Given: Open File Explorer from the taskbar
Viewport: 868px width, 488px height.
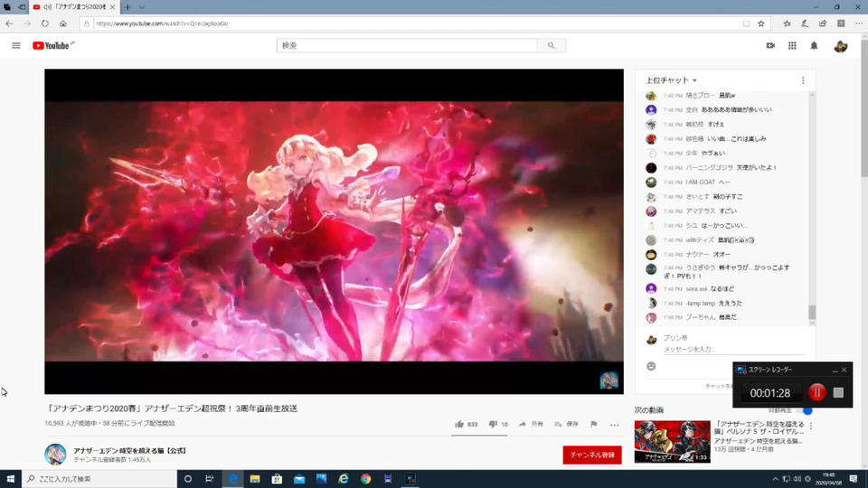Looking at the screenshot, I should coord(255,479).
